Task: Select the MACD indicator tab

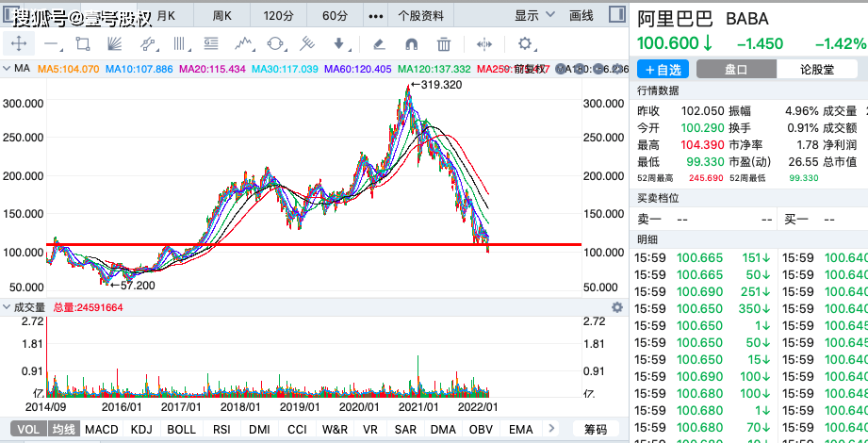Action: click(102, 429)
